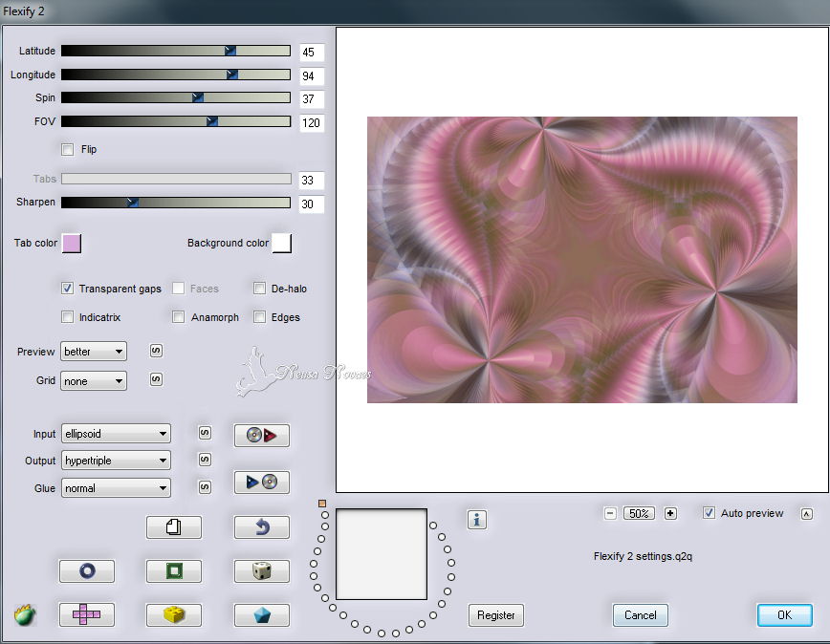Click the copy page icon button
Image resolution: width=830 pixels, height=644 pixels.
[174, 527]
